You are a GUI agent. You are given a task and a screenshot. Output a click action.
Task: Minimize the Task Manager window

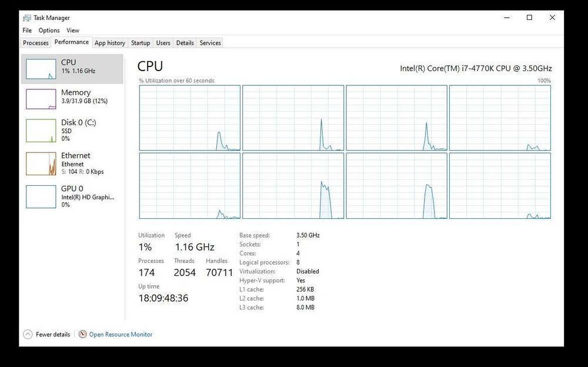pos(507,18)
